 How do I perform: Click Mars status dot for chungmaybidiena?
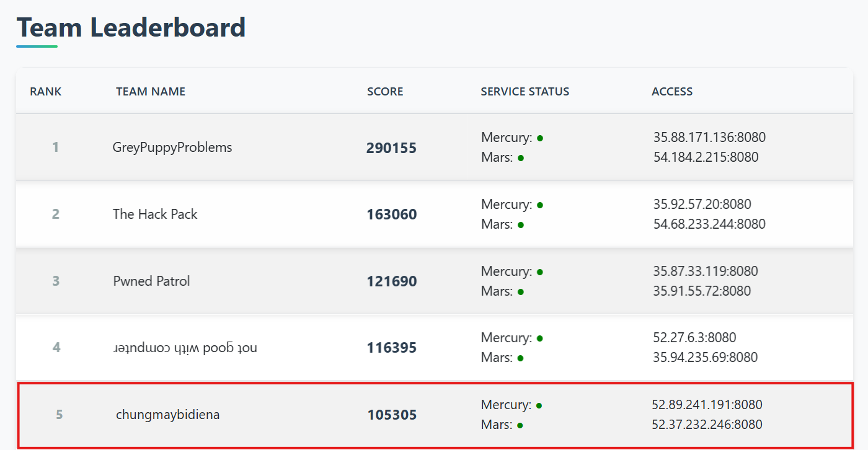[x=520, y=425]
